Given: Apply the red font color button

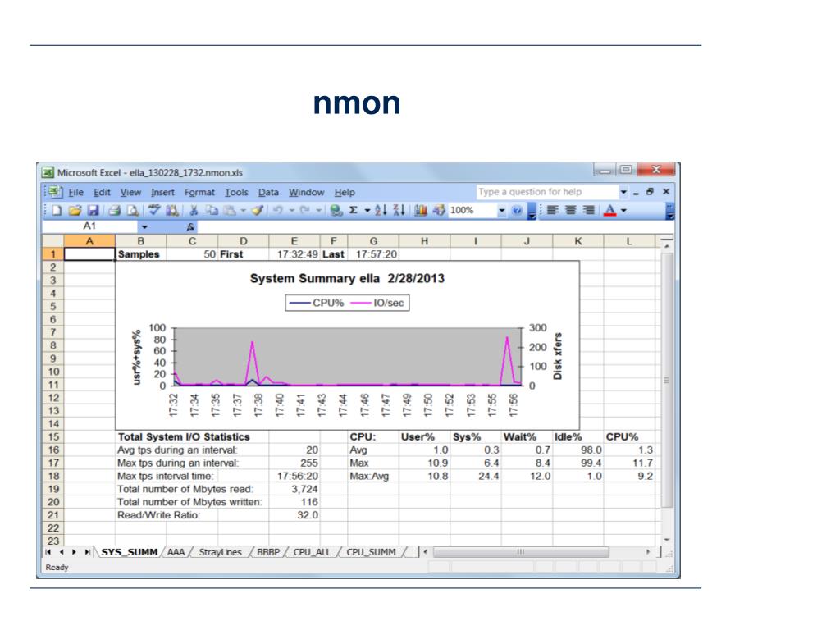Looking at the screenshot, I should pyautogui.click(x=609, y=211).
